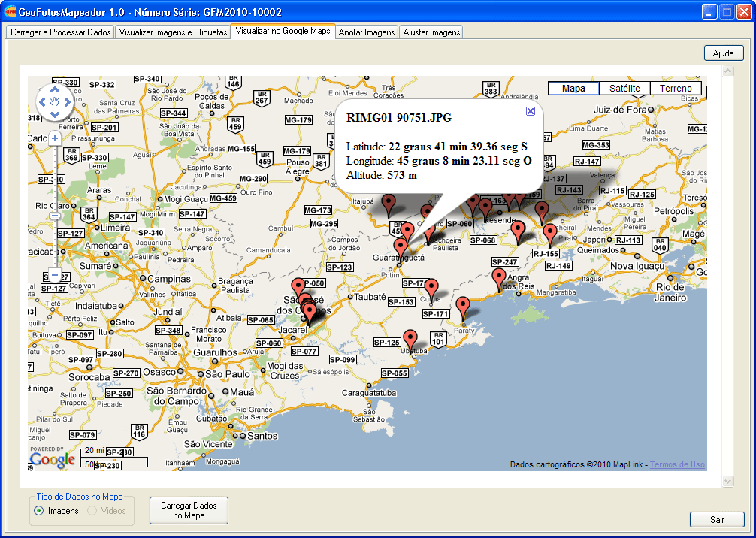Screen dimensions: 756x538
Task: Pan the map left with the arrow control
Action: 42,102
